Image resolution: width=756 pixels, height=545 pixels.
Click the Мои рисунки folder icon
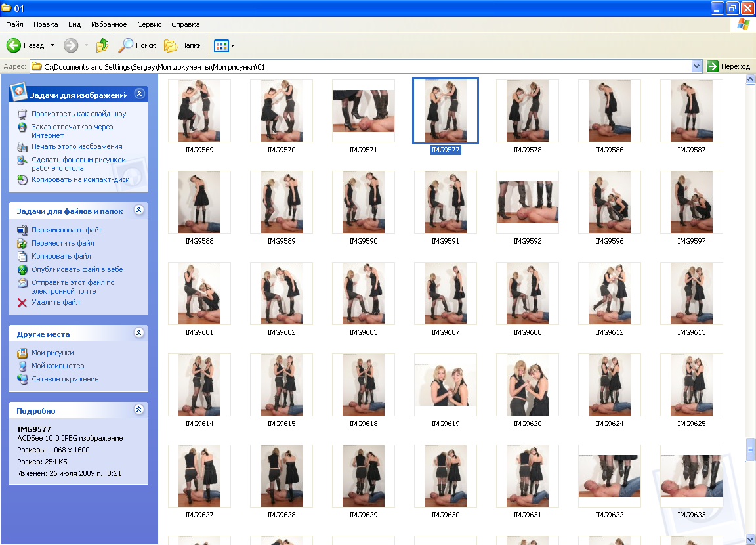(x=22, y=353)
